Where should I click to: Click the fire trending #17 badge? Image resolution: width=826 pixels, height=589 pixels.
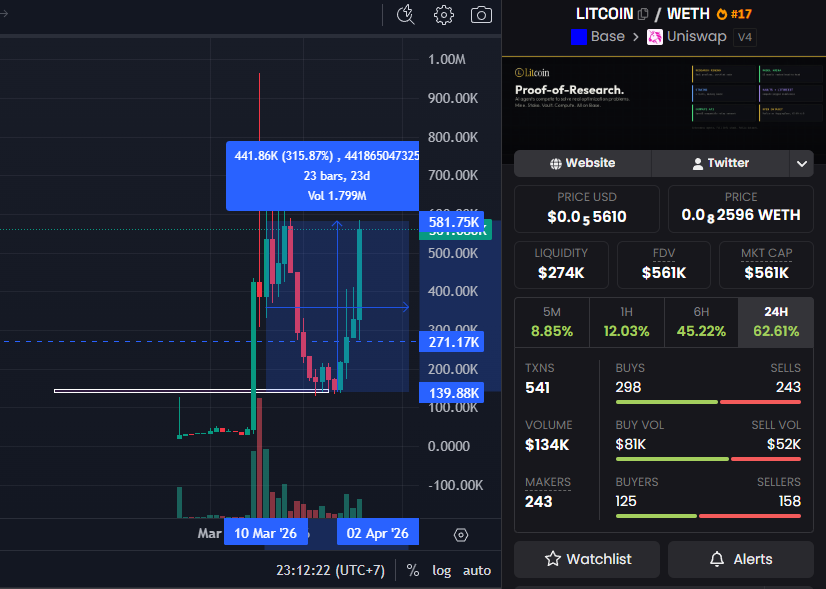734,14
